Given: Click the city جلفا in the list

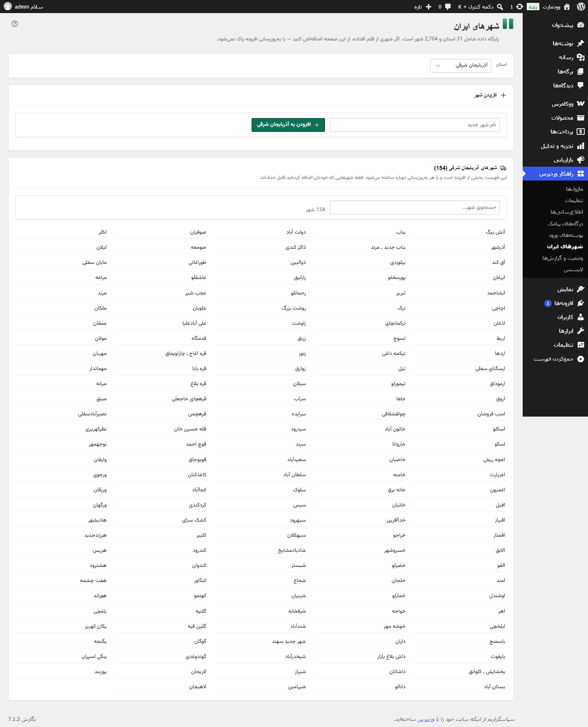Looking at the screenshot, I should point(401,399).
